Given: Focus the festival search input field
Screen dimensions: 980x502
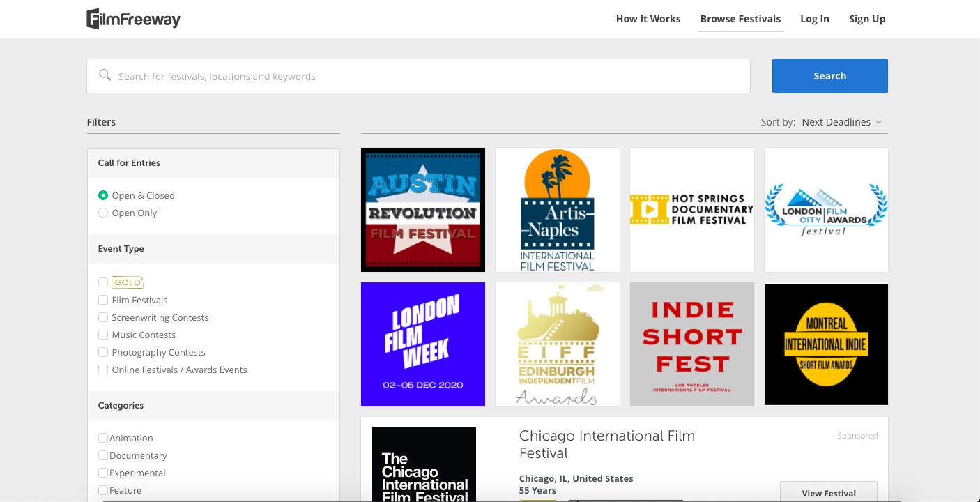Looking at the screenshot, I should (x=418, y=76).
